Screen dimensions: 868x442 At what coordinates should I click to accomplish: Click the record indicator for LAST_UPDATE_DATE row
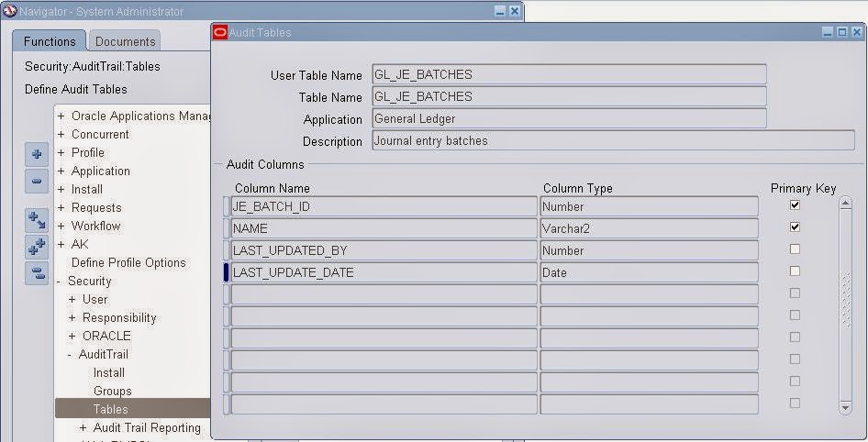[226, 272]
